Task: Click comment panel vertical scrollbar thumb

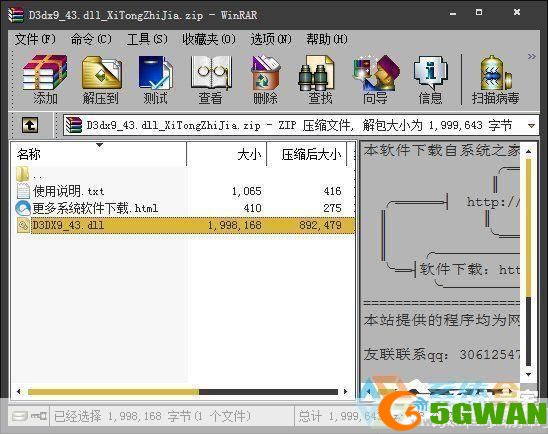Action: coord(528,228)
